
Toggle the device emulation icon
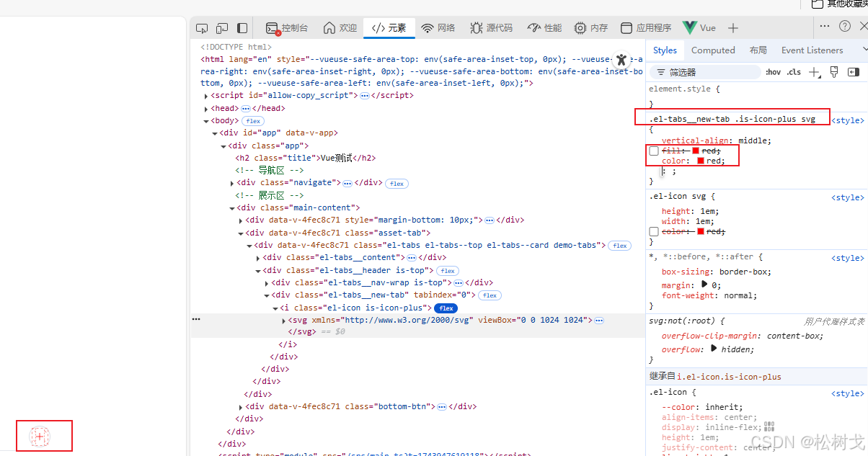coord(222,28)
